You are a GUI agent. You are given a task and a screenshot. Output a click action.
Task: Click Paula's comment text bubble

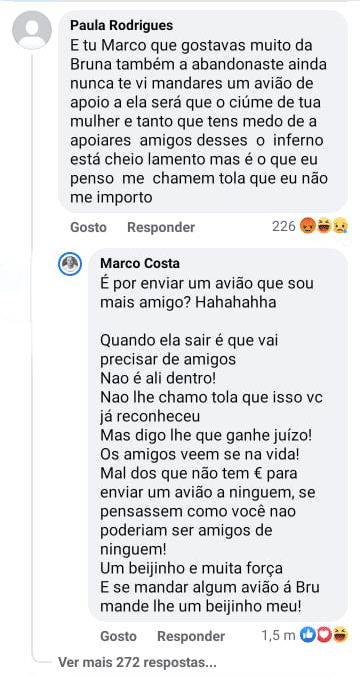pyautogui.click(x=203, y=112)
